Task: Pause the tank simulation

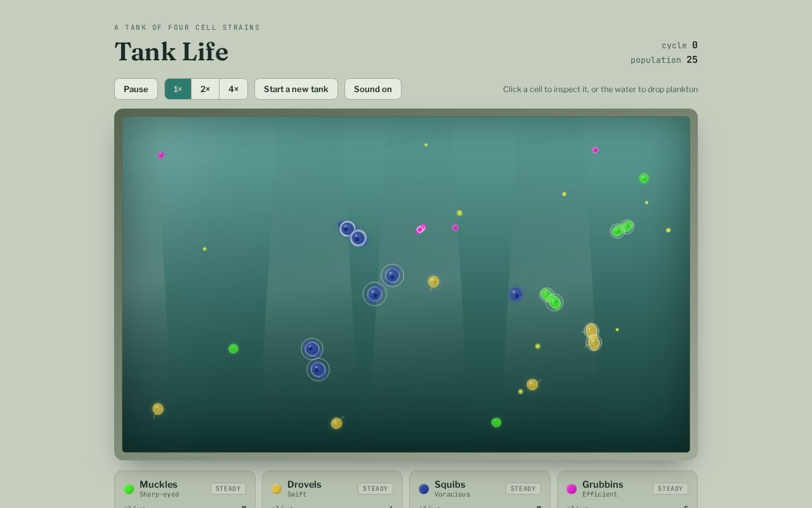Action: 136,89
